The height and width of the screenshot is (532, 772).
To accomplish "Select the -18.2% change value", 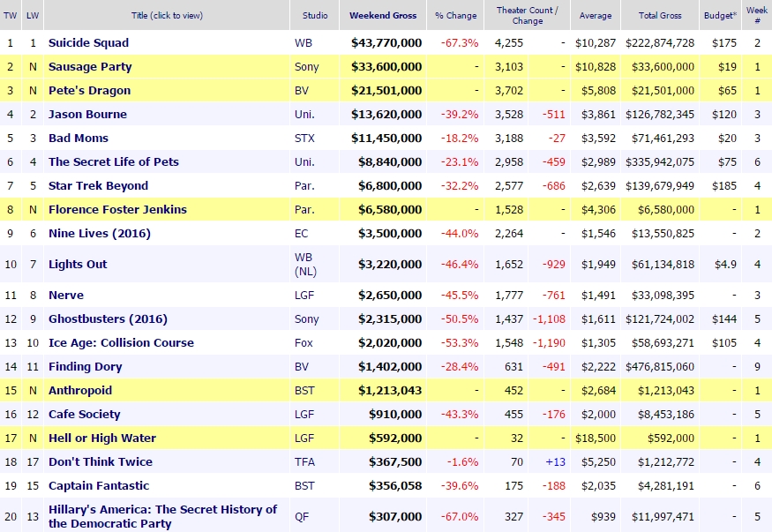I will [x=460, y=139].
